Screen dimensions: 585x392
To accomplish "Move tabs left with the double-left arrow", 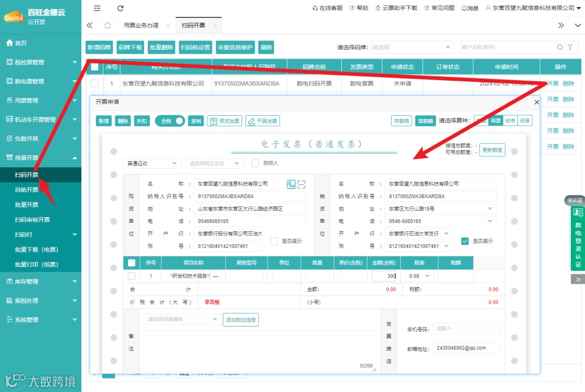I will point(89,25).
